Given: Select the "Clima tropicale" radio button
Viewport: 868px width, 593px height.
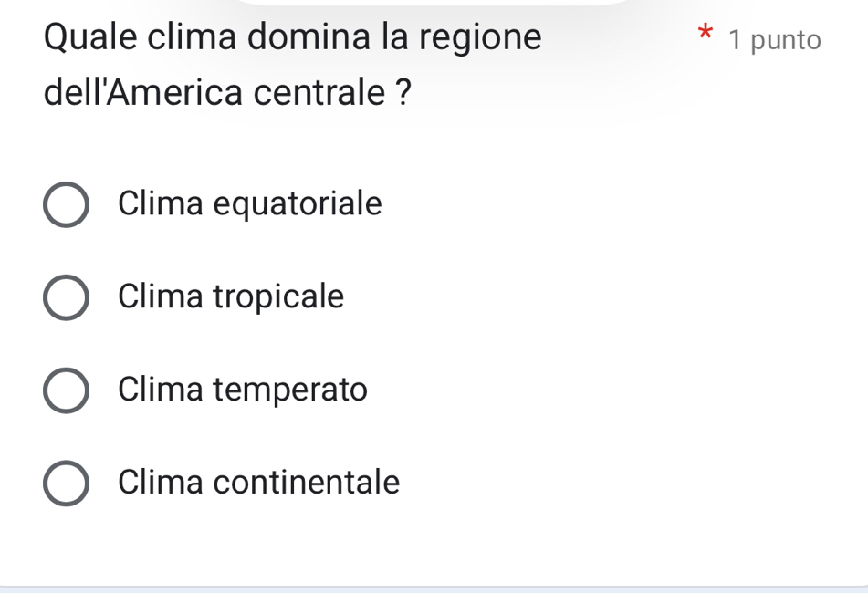Looking at the screenshot, I should coord(67,298).
